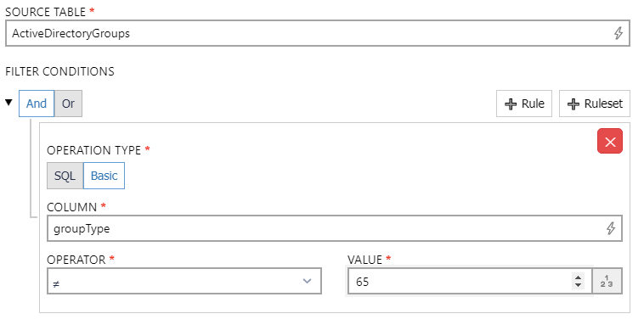This screenshot has width=644, height=325.
Task: Click the lightning icon in Column field
Action: click(611, 228)
